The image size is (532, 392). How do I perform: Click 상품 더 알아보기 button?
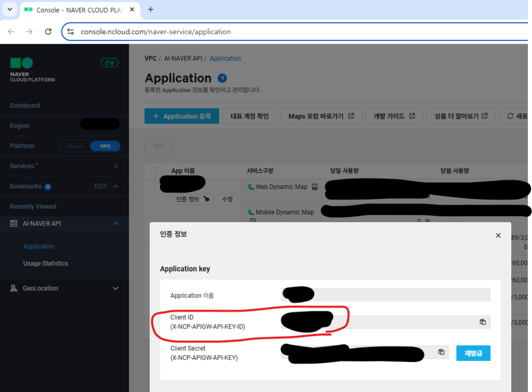click(x=461, y=116)
